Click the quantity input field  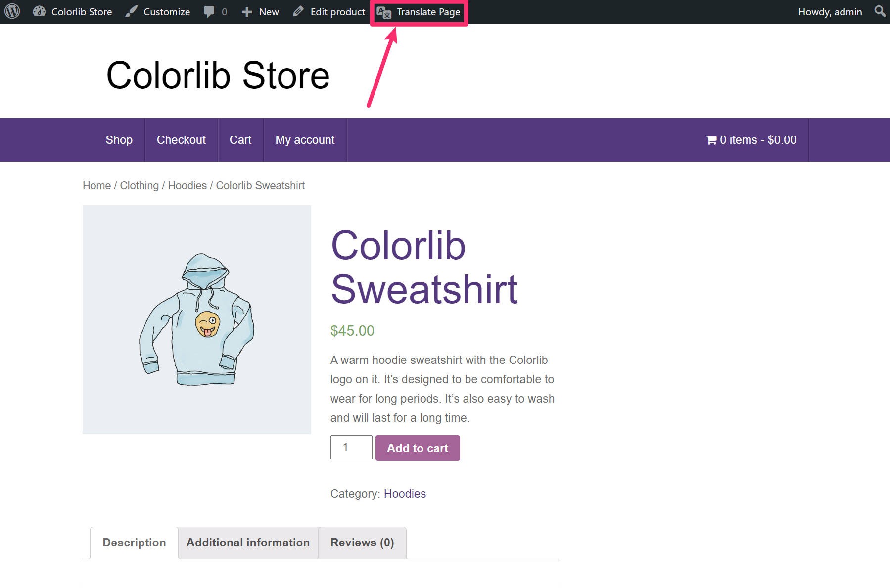click(x=351, y=447)
